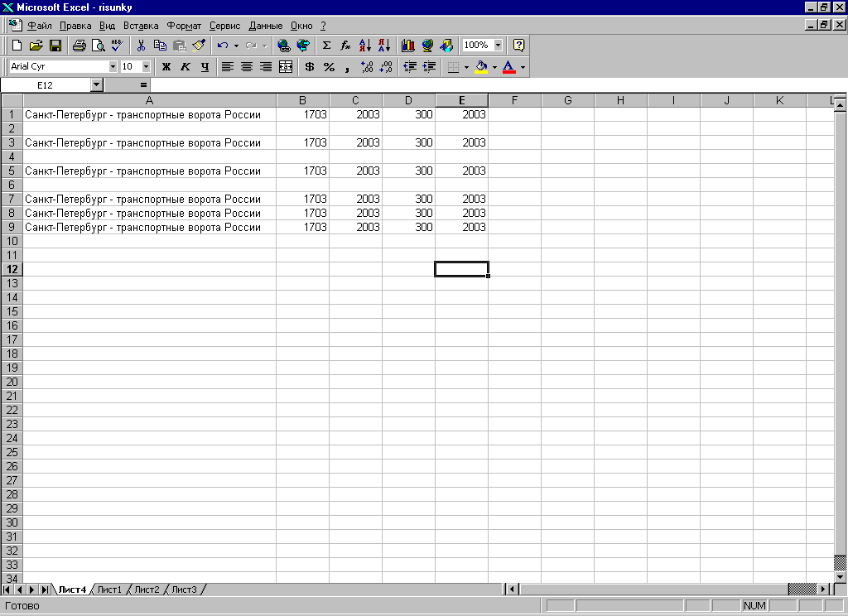Viewport: 848px width, 616px height.
Task: Open Office Assistant help icon
Action: [x=518, y=46]
